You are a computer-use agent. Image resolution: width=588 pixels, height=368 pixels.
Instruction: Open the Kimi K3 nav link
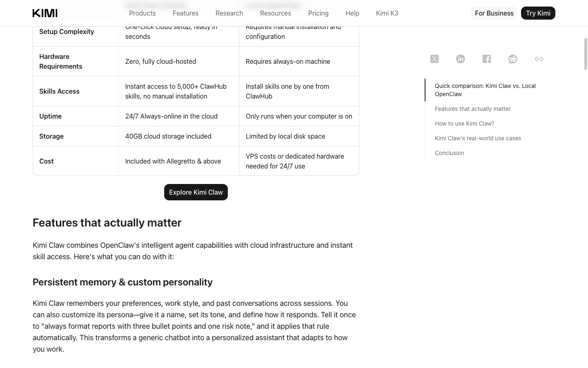387,13
